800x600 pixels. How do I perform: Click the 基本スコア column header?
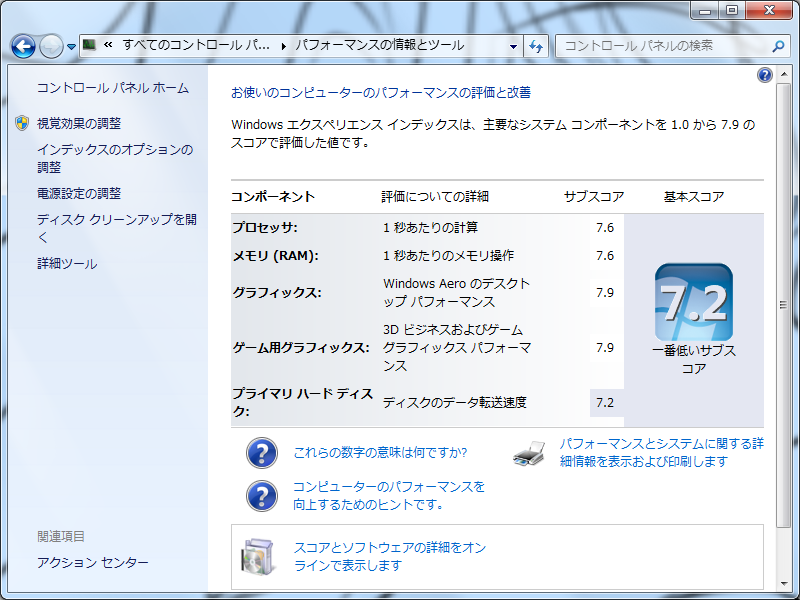694,196
